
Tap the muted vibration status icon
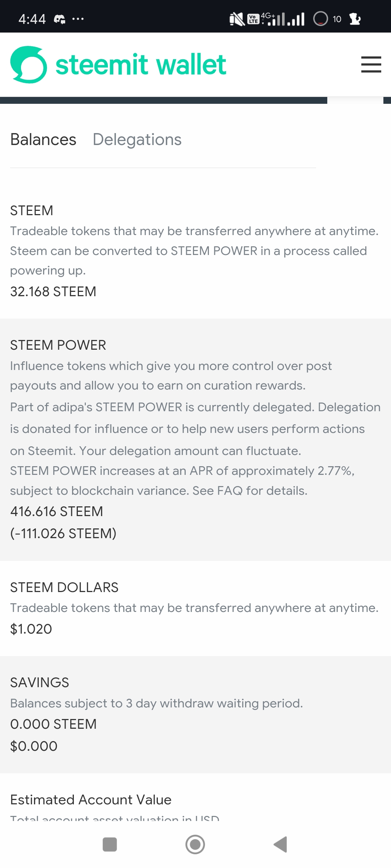(x=237, y=19)
